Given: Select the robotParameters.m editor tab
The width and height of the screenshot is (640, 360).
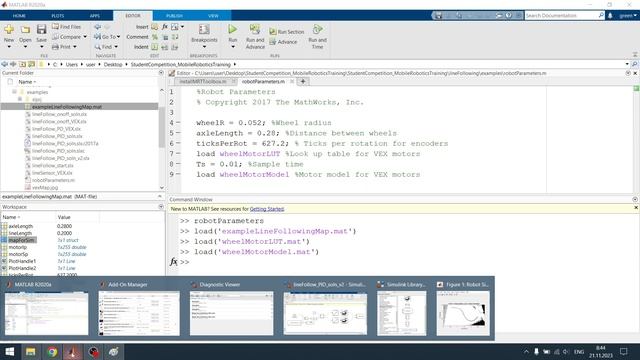Looking at the screenshot, I should [x=263, y=82].
